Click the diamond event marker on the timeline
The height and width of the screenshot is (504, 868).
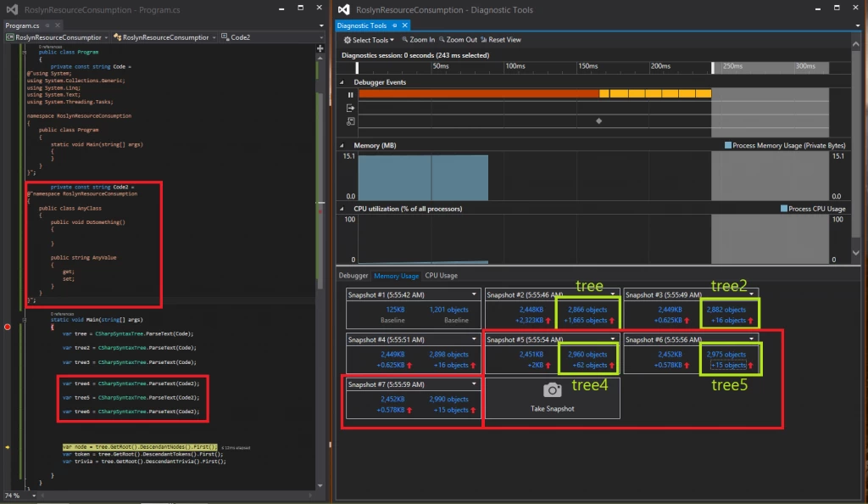(598, 120)
